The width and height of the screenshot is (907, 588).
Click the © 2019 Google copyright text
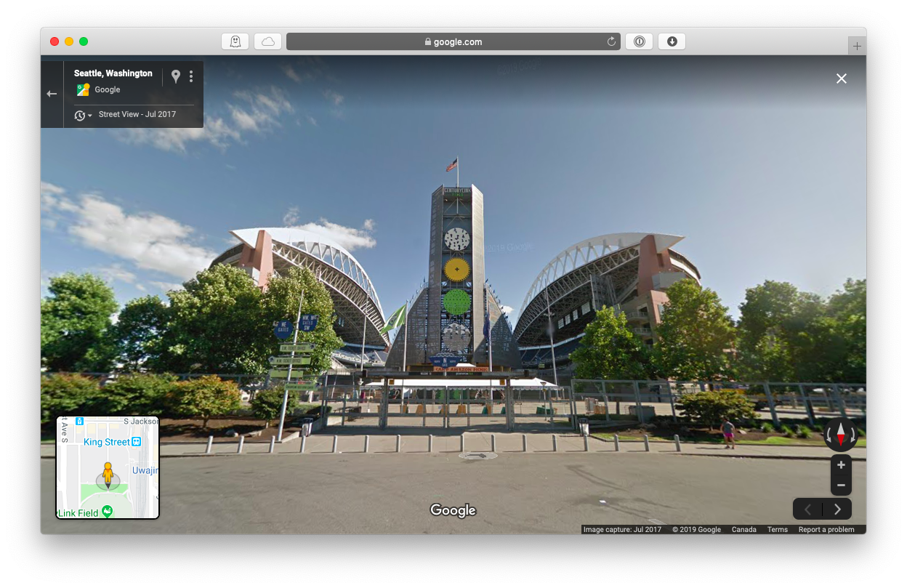tap(696, 529)
